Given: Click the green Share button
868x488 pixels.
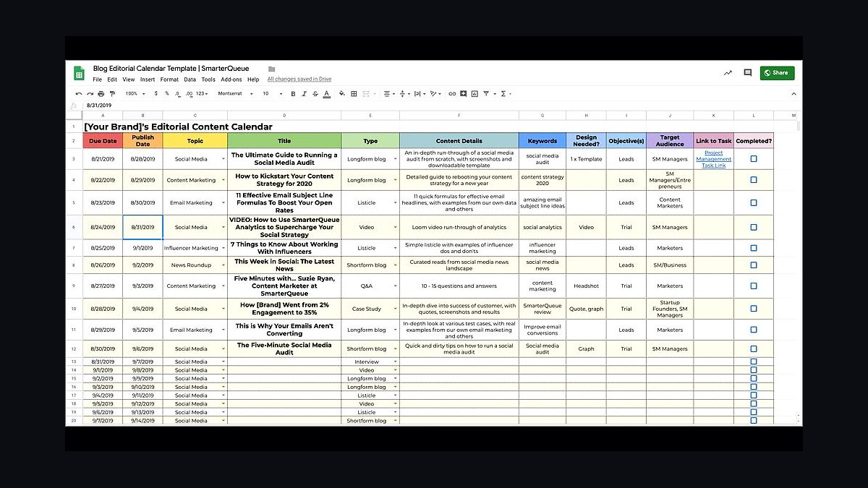Looking at the screenshot, I should [x=777, y=72].
